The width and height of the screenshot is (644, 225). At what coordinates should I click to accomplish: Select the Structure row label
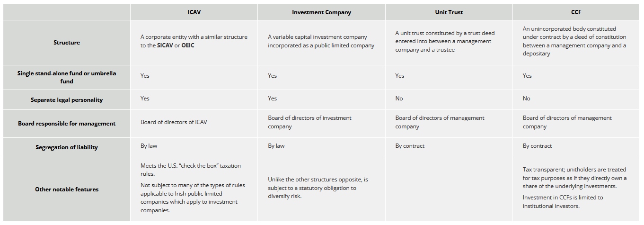click(67, 43)
